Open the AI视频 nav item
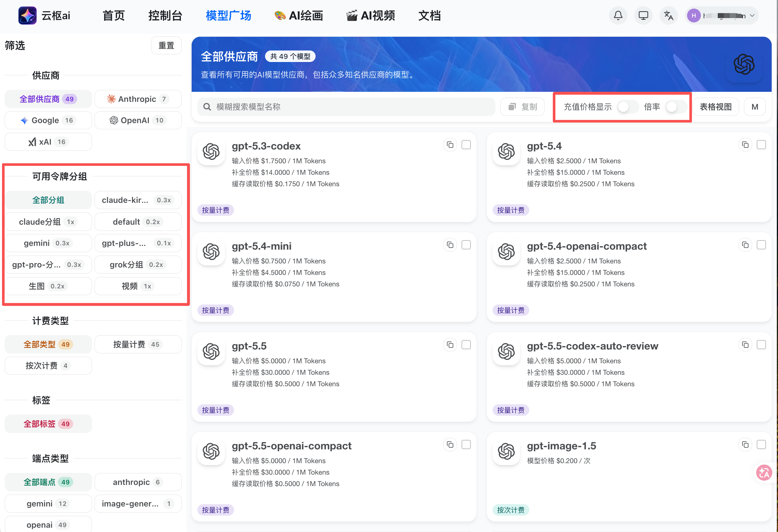This screenshot has height=532, width=778. 371,15
